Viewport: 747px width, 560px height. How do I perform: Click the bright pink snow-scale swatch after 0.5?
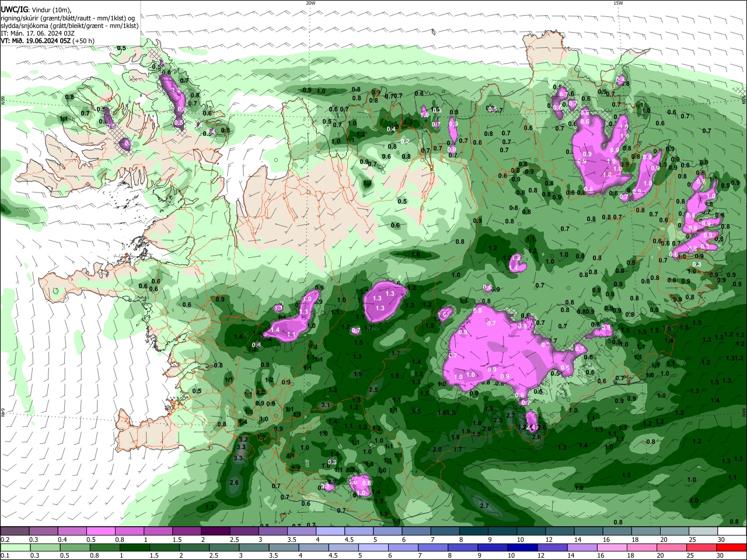(100, 531)
